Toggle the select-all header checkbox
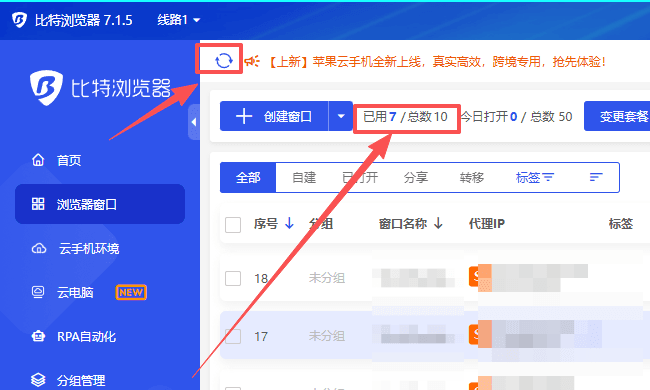This screenshot has height=390, width=650. [x=233, y=225]
